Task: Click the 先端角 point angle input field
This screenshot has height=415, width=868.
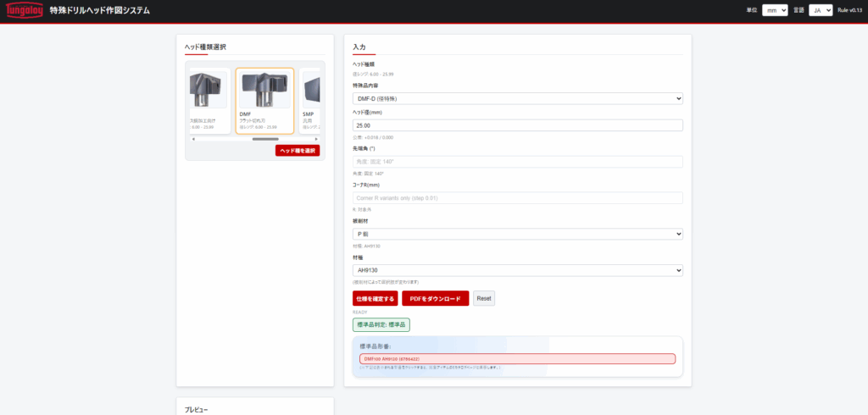Action: (517, 162)
